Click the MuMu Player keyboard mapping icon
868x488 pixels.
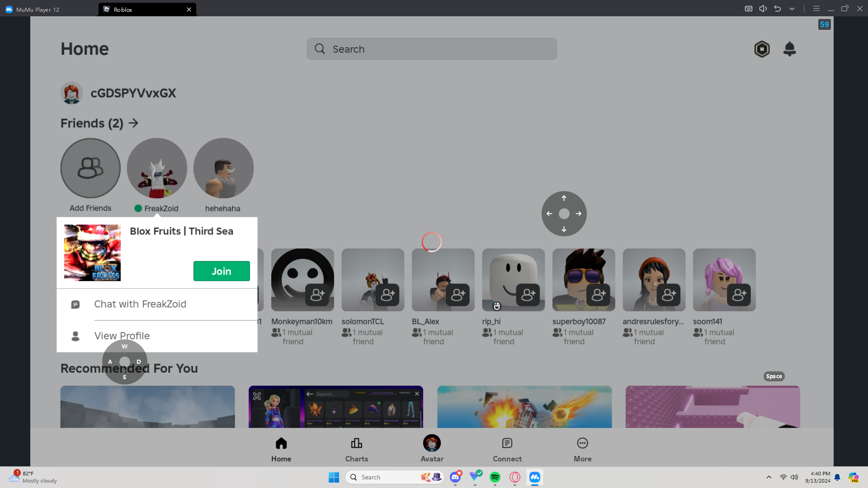click(x=749, y=9)
